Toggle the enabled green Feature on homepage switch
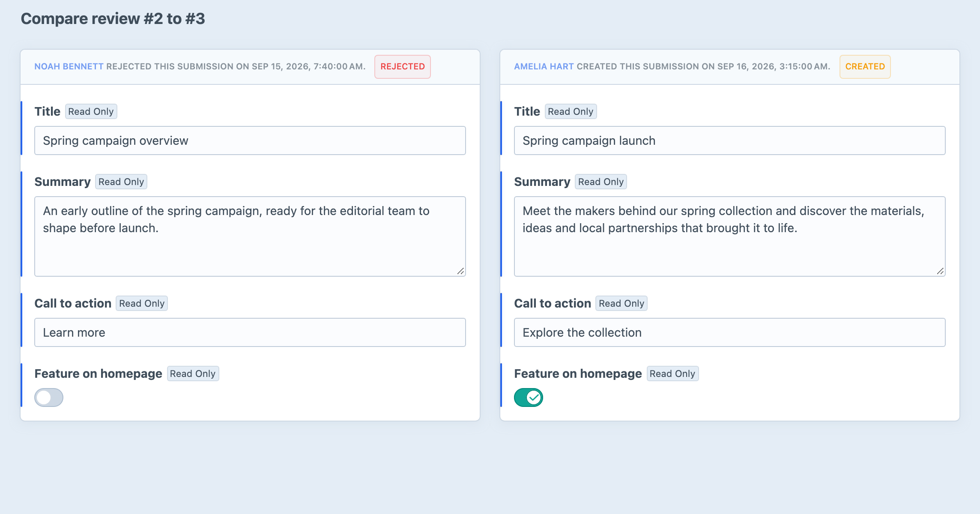 pos(529,397)
